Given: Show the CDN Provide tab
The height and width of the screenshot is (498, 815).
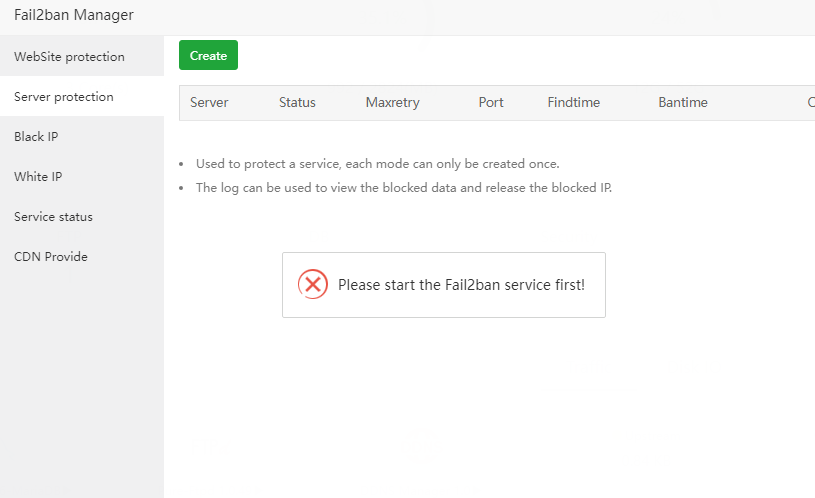Looking at the screenshot, I should [x=51, y=257].
